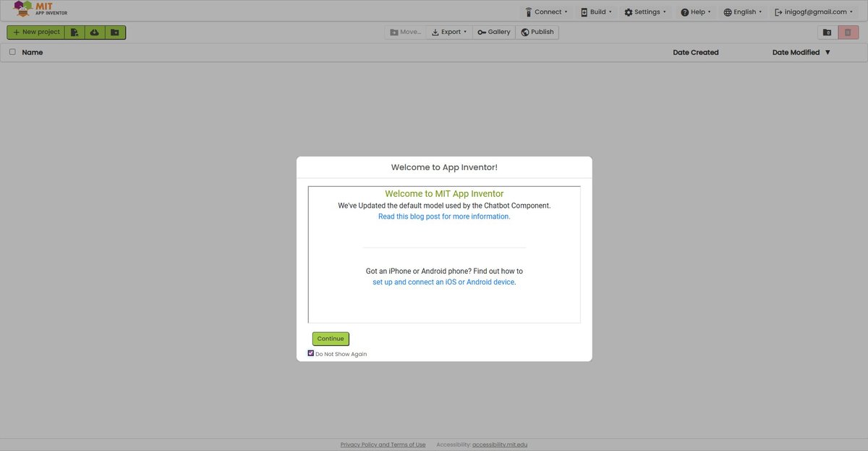
Task: Click the green folder icon beside cloud icon
Action: coord(115,33)
